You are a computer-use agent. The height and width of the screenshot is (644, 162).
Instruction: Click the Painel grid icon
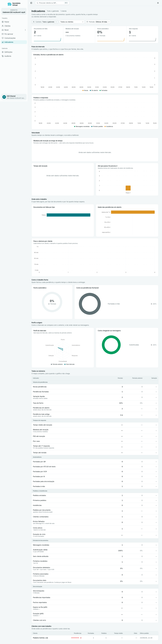point(3,22)
